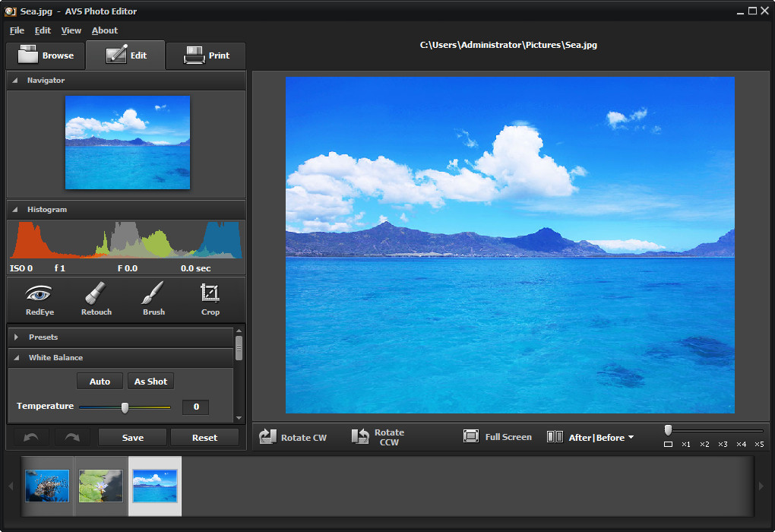Viewport: 775px width, 532px height.
Task: Select the lionfish thumbnail in filmstrip
Action: pos(47,486)
